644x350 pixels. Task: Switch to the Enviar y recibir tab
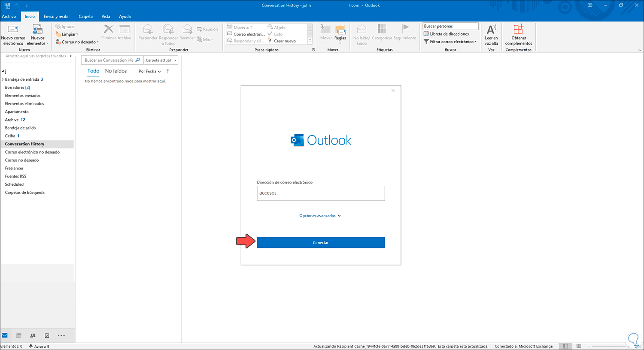pos(57,16)
